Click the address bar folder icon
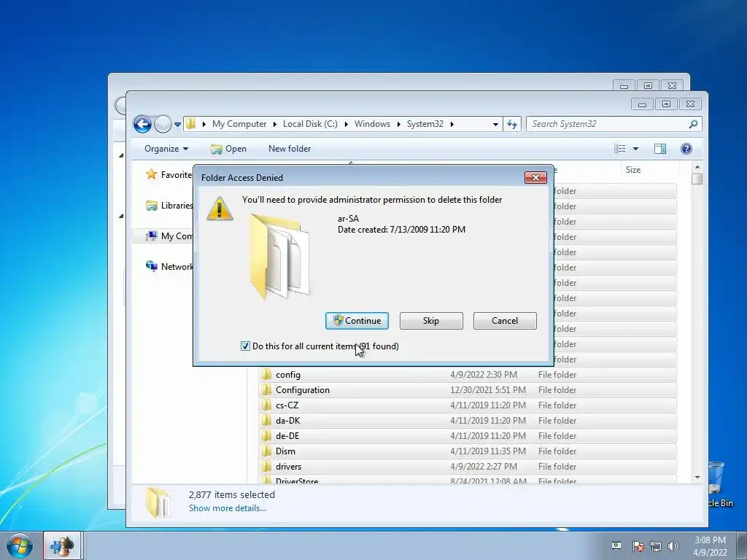 click(x=190, y=124)
